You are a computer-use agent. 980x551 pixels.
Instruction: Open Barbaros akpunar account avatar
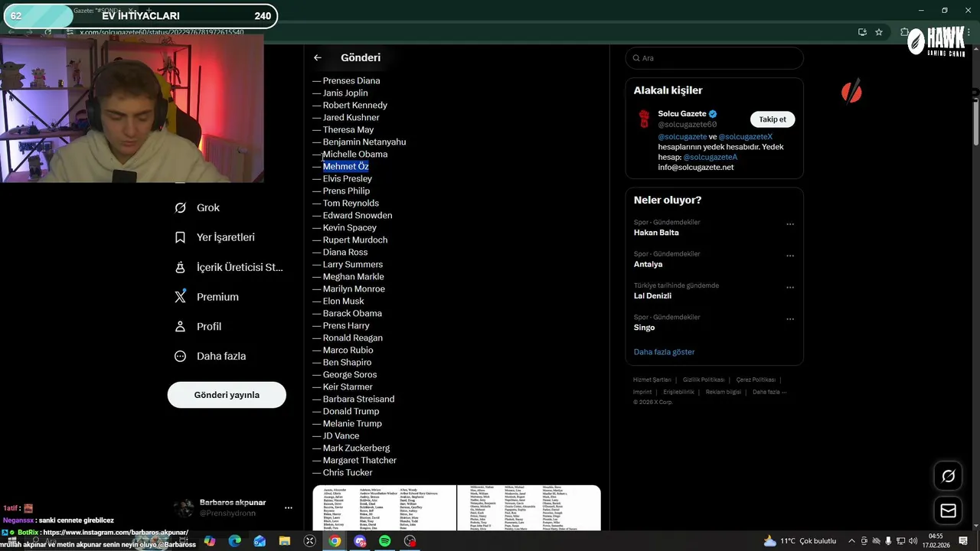183,507
